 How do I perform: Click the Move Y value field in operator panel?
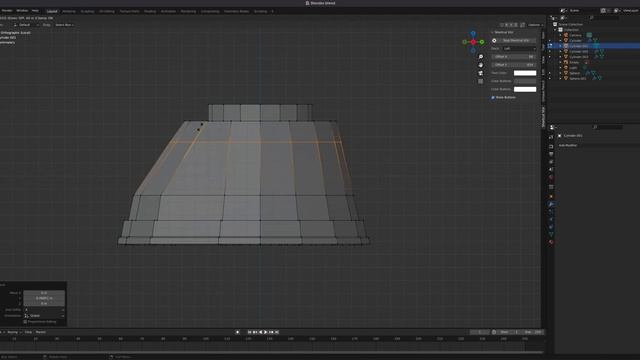[x=44, y=298]
